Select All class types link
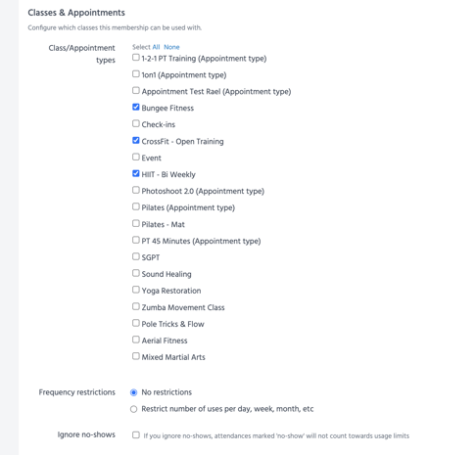 pos(156,47)
